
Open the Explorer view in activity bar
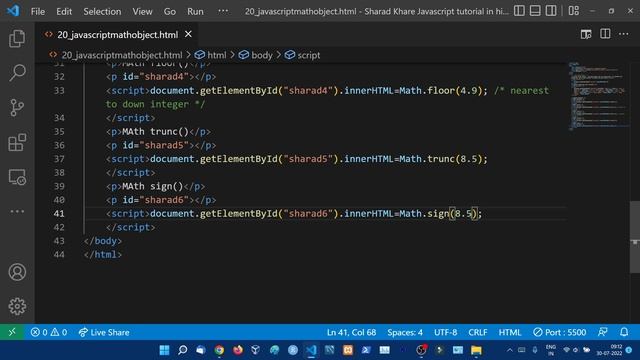click(17, 38)
